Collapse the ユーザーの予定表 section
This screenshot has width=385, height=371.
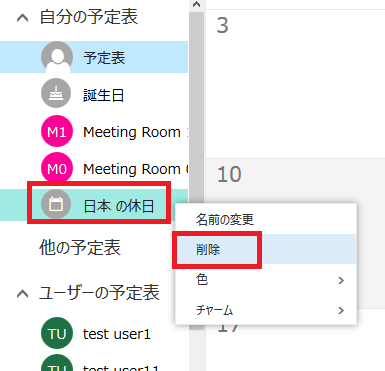click(x=22, y=294)
